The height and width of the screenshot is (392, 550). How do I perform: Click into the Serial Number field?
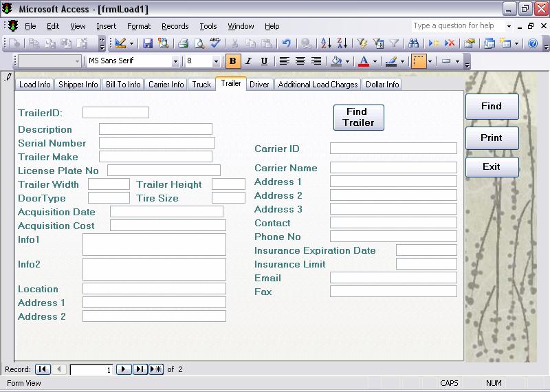tap(157, 143)
